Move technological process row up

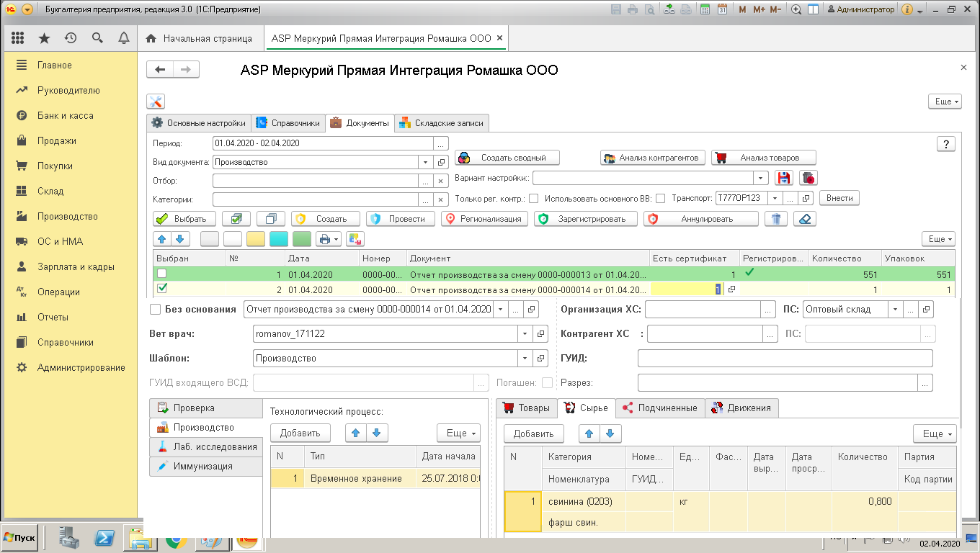pyautogui.click(x=356, y=433)
